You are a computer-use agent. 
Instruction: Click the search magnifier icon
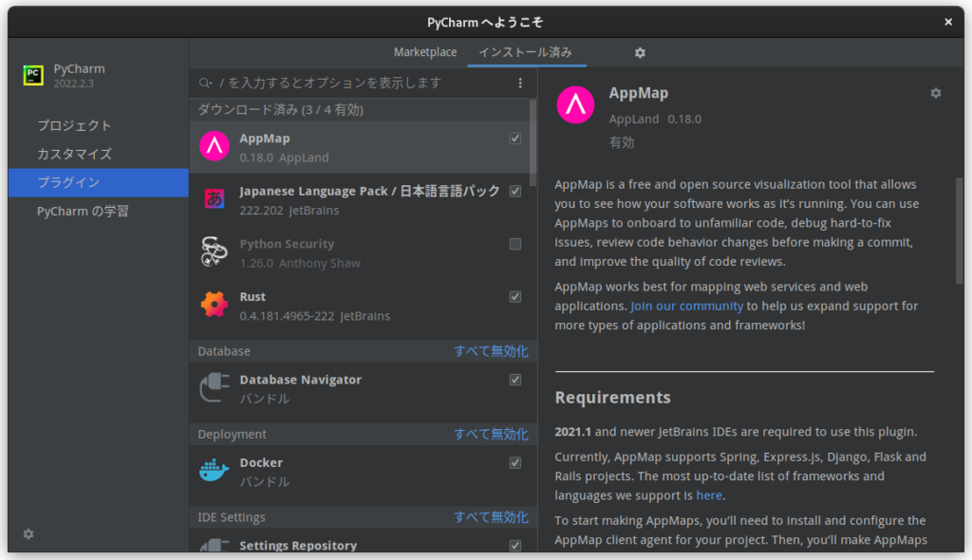[205, 84]
